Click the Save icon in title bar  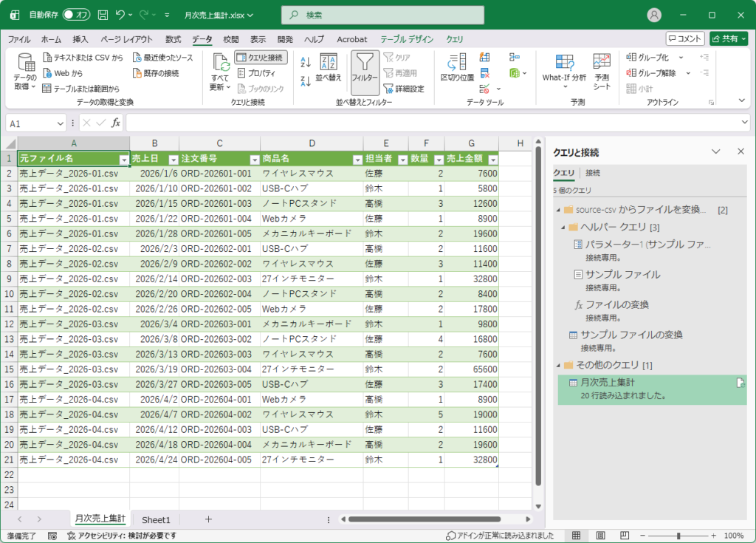(103, 15)
